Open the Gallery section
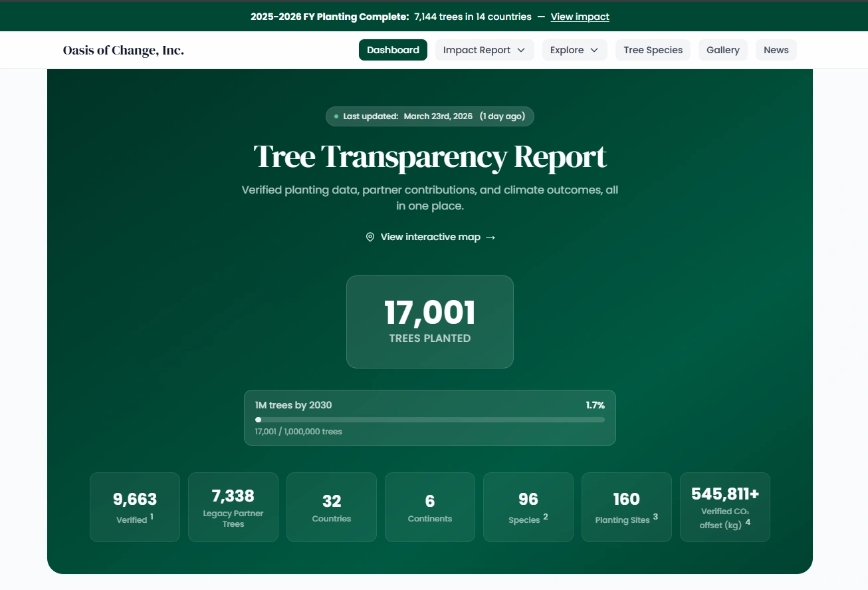 [x=722, y=50]
